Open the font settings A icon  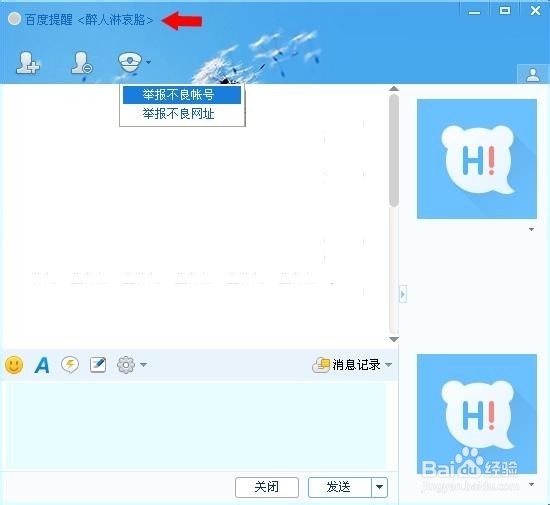pos(42,365)
